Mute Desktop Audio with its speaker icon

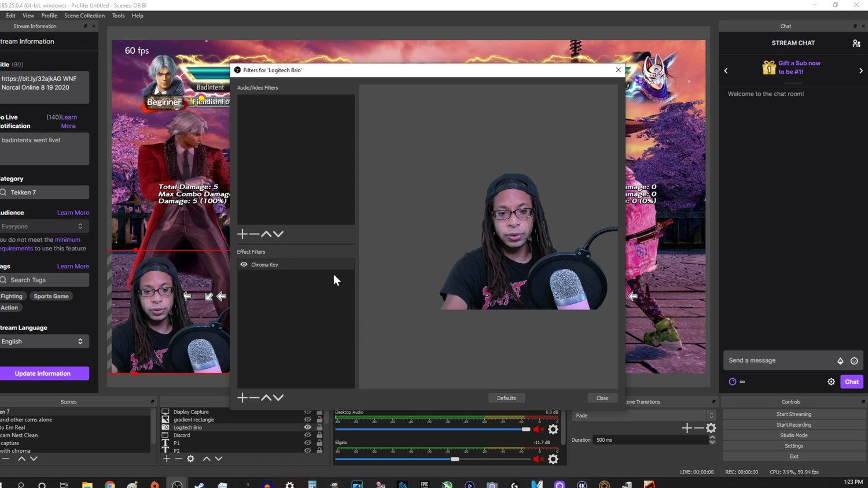[x=537, y=429]
